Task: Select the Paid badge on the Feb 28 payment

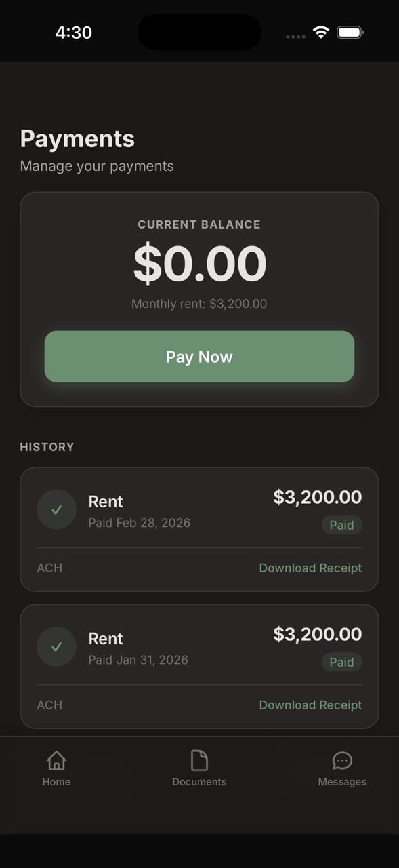Action: 341,525
